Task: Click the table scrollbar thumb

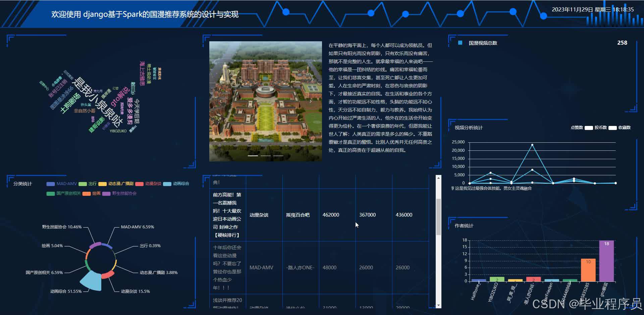Action: click(x=438, y=217)
